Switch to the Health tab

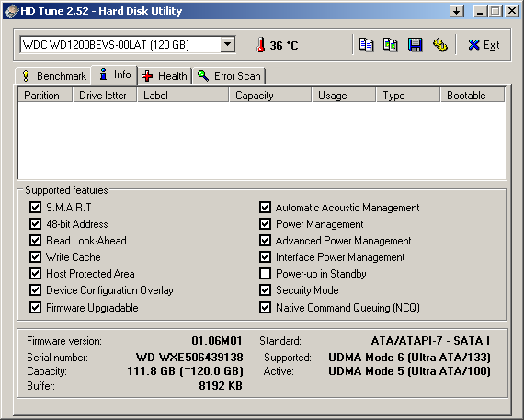click(x=165, y=76)
